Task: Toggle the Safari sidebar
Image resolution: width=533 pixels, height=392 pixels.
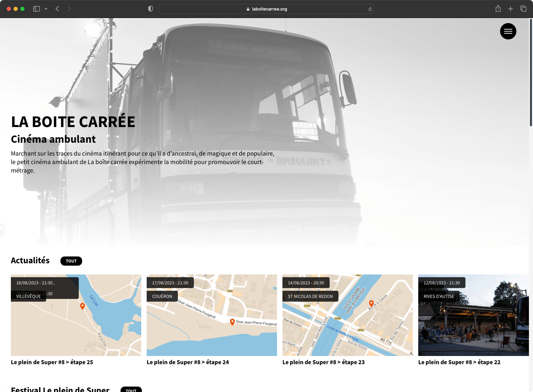Action: [36, 9]
